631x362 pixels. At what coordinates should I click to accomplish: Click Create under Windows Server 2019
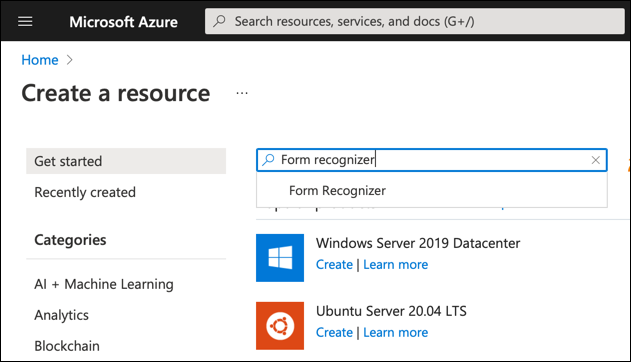pyautogui.click(x=334, y=265)
